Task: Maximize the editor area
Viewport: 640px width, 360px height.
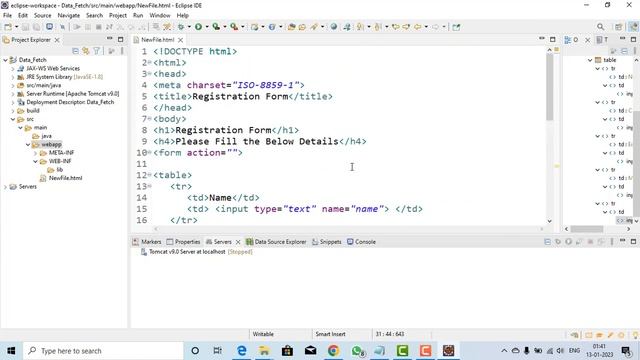Action: click(x=553, y=39)
